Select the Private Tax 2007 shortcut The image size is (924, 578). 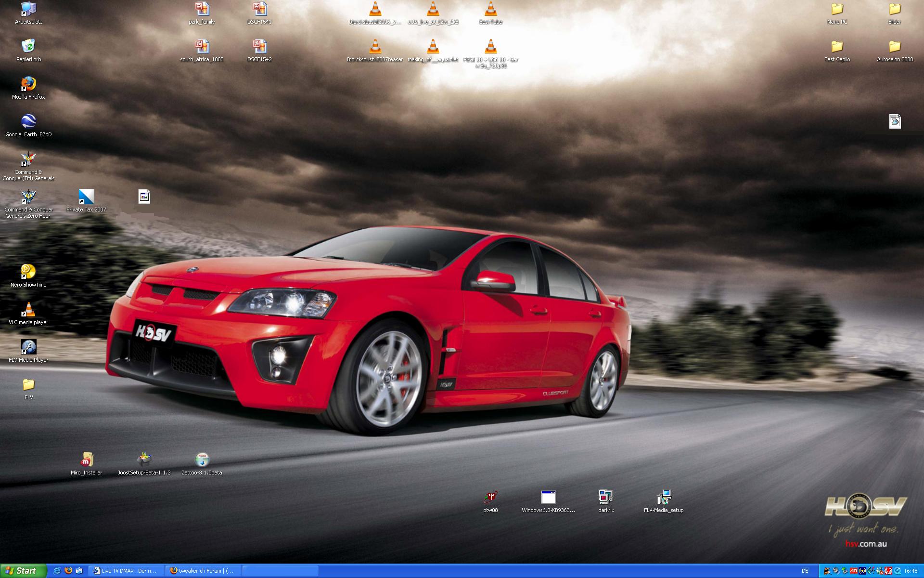coord(87,197)
